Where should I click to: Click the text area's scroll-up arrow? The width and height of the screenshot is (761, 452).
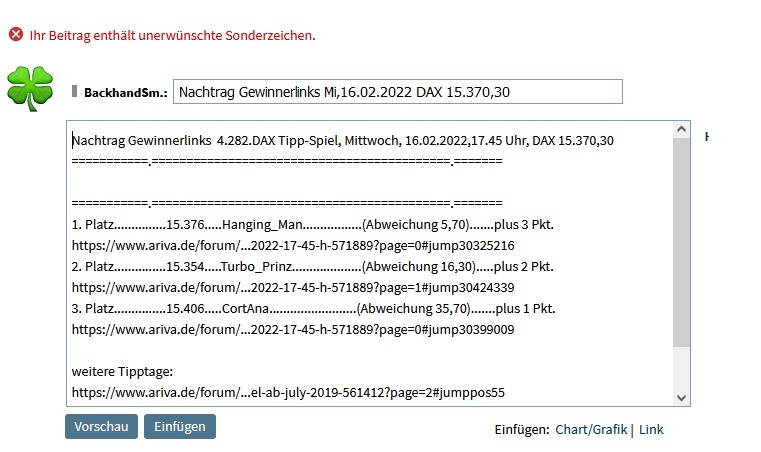[x=682, y=131]
